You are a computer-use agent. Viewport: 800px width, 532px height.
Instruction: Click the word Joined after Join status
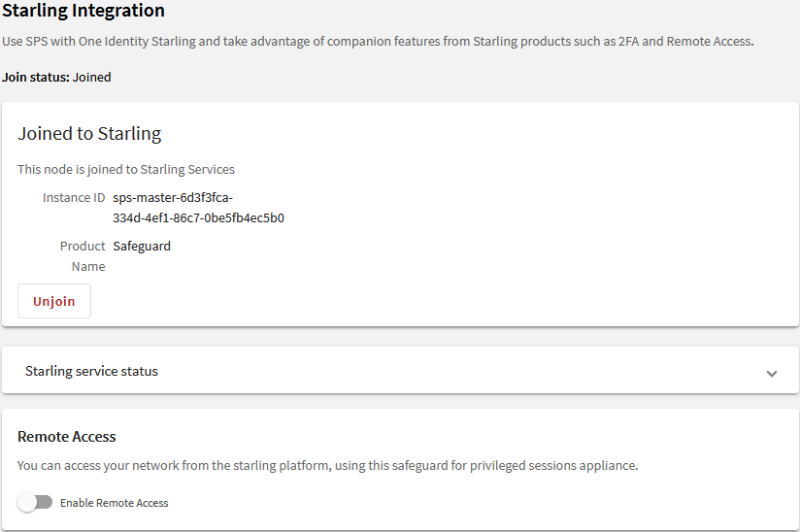click(91, 77)
